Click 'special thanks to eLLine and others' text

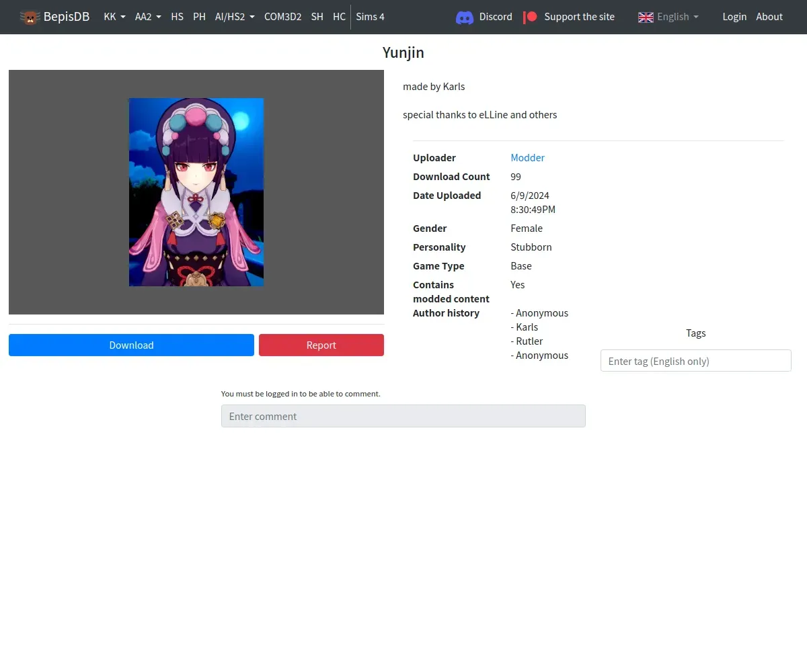click(x=479, y=114)
